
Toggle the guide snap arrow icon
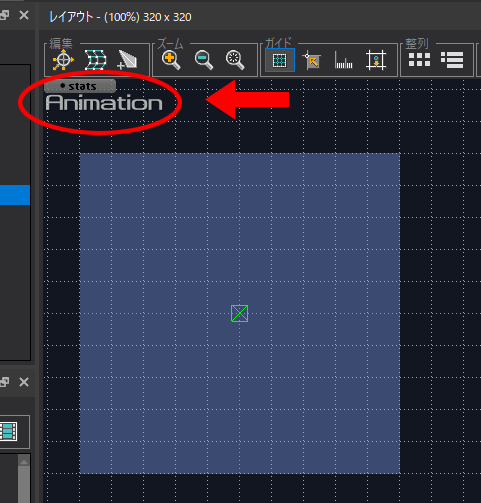[312, 61]
